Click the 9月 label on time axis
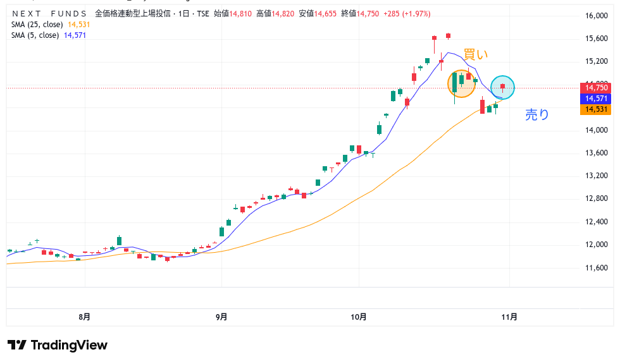Image resolution: width=620 pixels, height=364 pixels. coord(221,317)
